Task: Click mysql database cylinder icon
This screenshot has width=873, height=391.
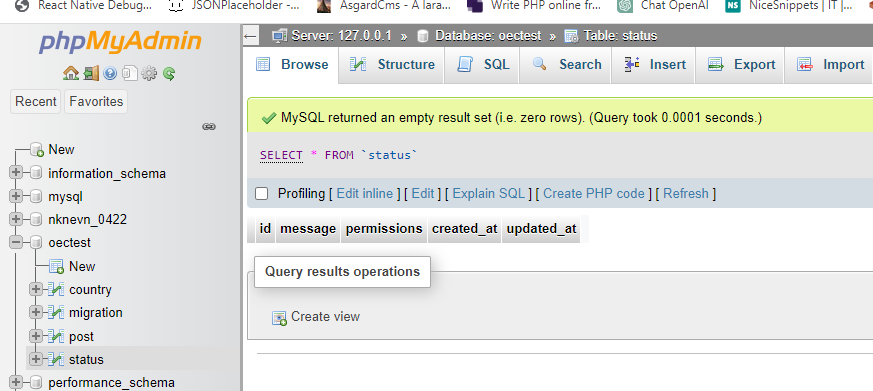Action: 36,197
